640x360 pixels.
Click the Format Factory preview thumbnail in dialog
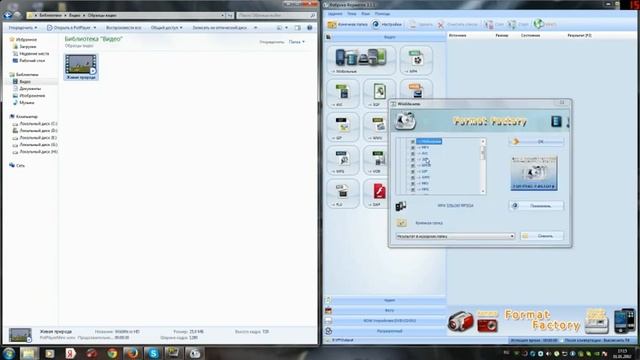tap(534, 173)
